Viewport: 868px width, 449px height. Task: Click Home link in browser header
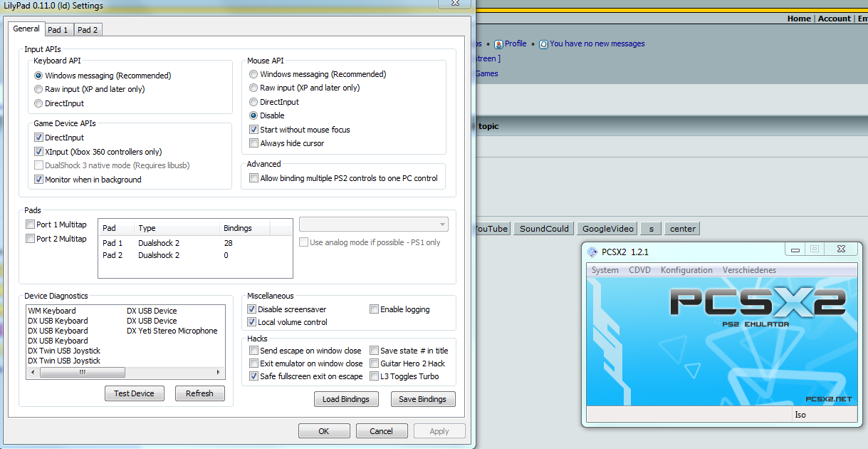(x=799, y=19)
